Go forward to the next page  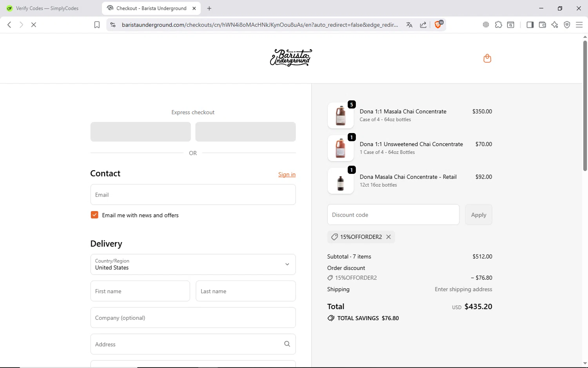coord(21,25)
